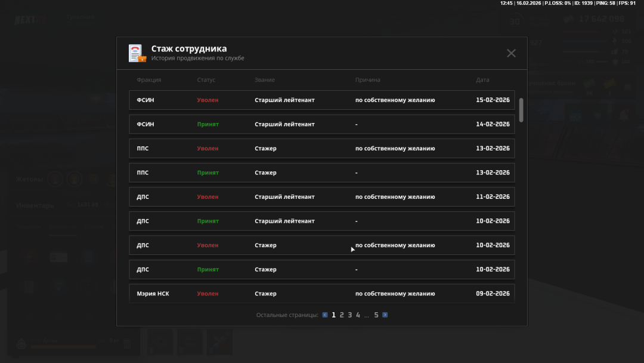The image size is (644, 363).
Task: Select current page 1 in pagination
Action: point(334,315)
